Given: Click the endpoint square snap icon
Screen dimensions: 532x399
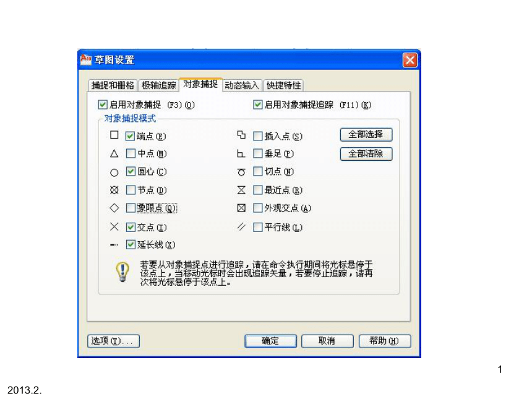Looking at the screenshot, I should (114, 135).
